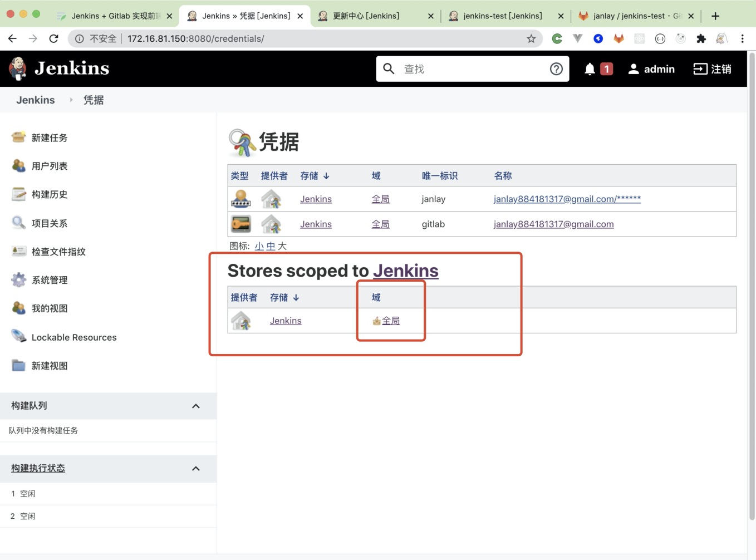Click the 查找 search input field

click(x=473, y=69)
